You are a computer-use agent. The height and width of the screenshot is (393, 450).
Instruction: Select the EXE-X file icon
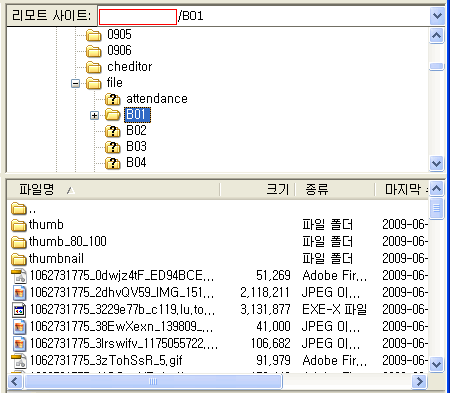click(x=19, y=310)
